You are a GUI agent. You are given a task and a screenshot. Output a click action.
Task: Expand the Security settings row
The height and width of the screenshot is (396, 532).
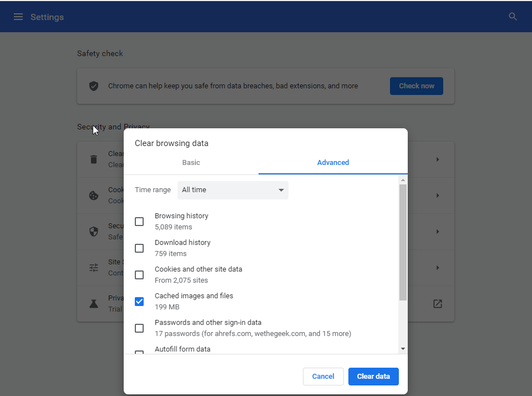coord(437,231)
